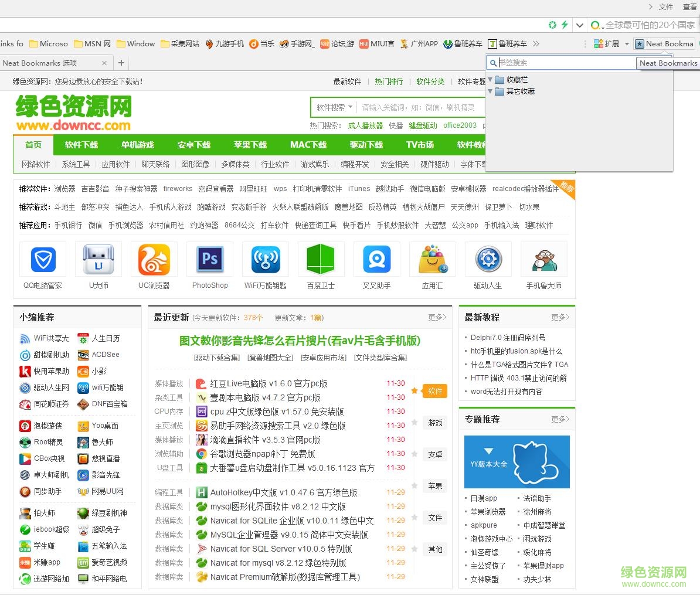Screen dimensions: 700x595
Task: Select the PhotoShop download icon
Action: 209,259
